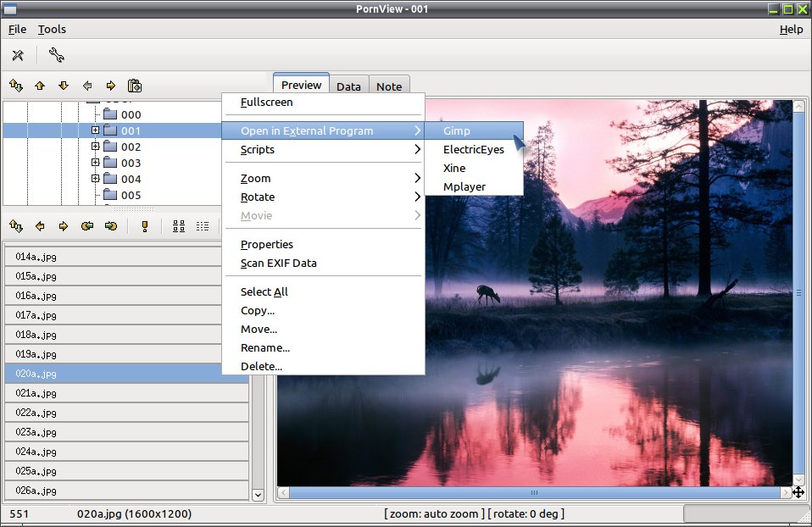
Task: Expand the 003 folder tree node
Action: pyautogui.click(x=95, y=163)
